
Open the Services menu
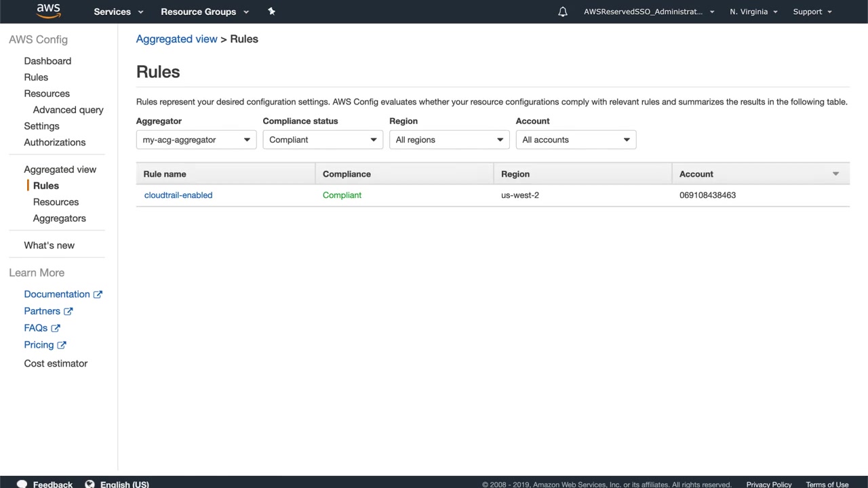tap(119, 12)
